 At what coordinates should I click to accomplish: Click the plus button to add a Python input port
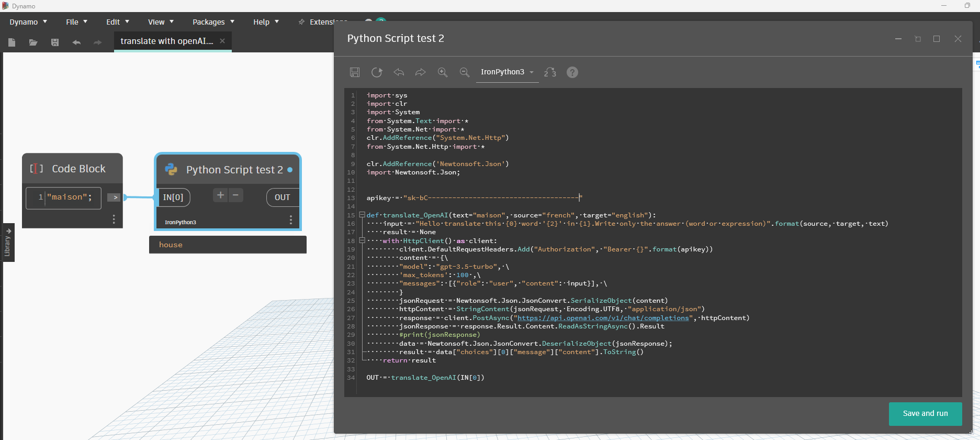220,195
